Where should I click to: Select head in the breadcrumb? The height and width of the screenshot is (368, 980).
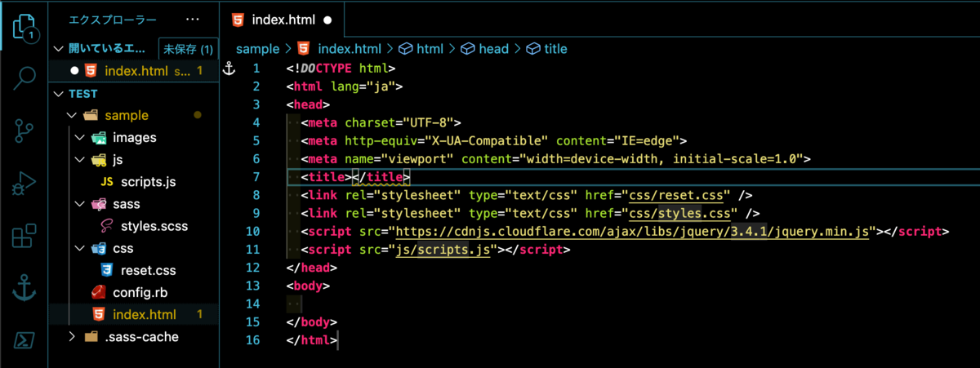click(494, 49)
